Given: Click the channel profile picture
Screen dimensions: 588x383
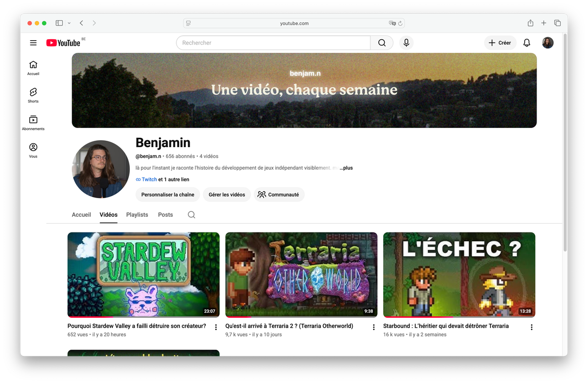Looking at the screenshot, I should click(x=101, y=169).
